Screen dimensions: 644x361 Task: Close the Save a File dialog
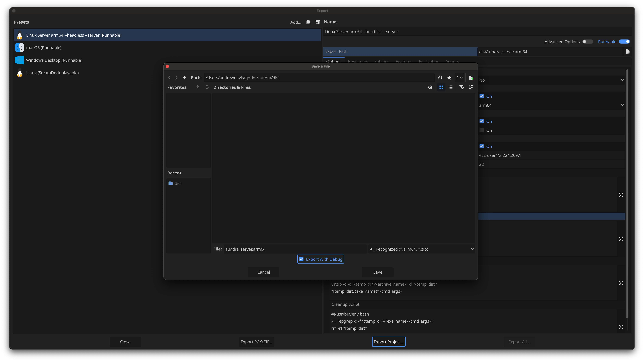point(167,66)
